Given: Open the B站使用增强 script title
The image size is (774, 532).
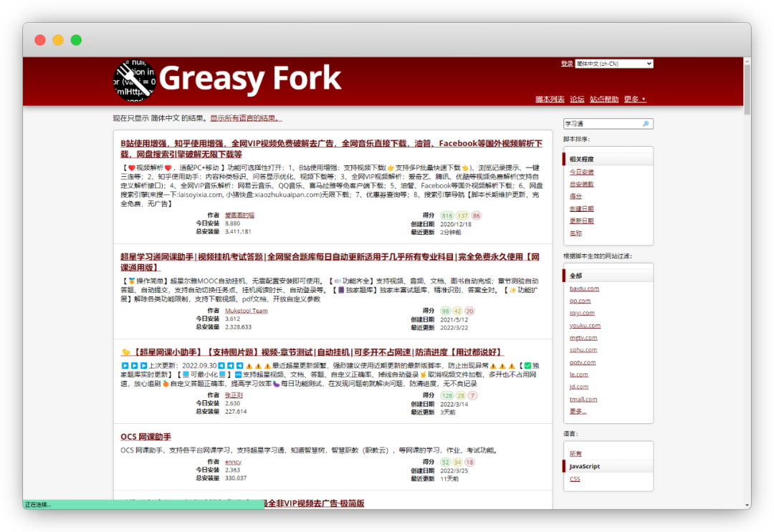Looking at the screenshot, I should pos(331,148).
